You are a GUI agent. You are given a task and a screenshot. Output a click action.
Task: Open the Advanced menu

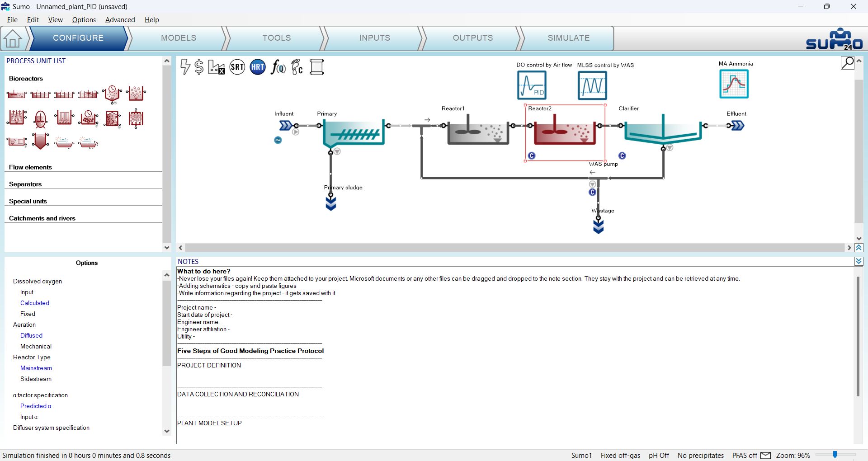point(120,20)
